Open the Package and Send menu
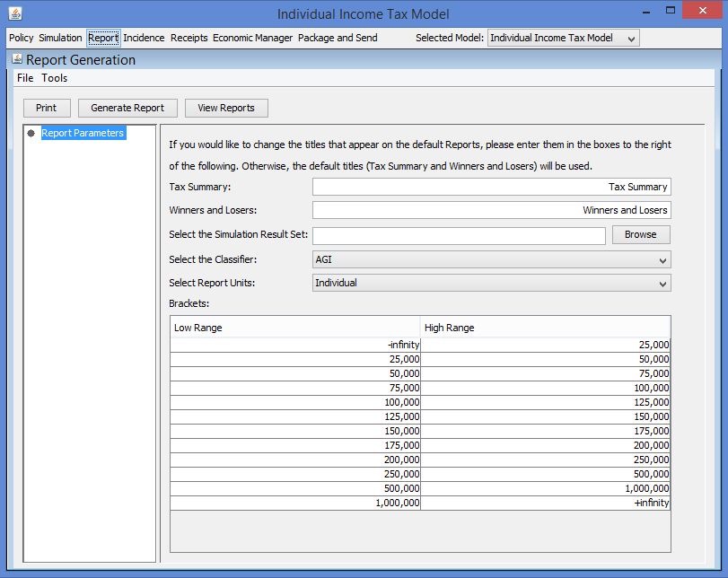728x578 pixels. [x=338, y=38]
